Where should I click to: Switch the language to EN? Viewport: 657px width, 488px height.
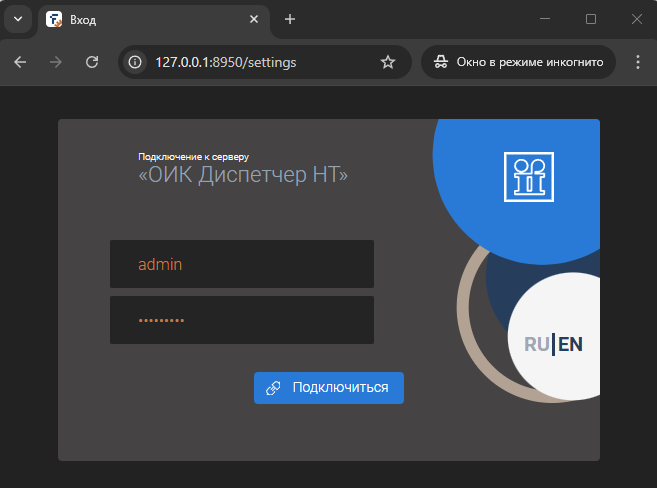coord(571,344)
